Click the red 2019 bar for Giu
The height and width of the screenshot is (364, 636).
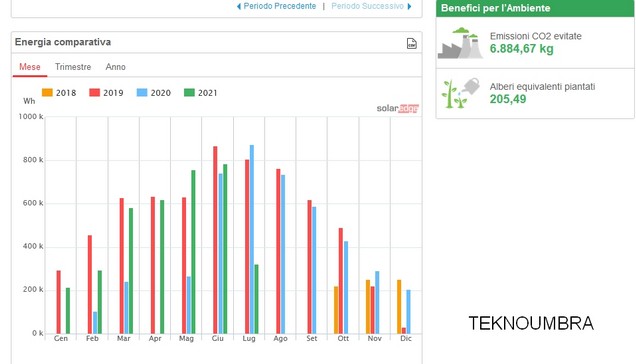click(x=215, y=240)
